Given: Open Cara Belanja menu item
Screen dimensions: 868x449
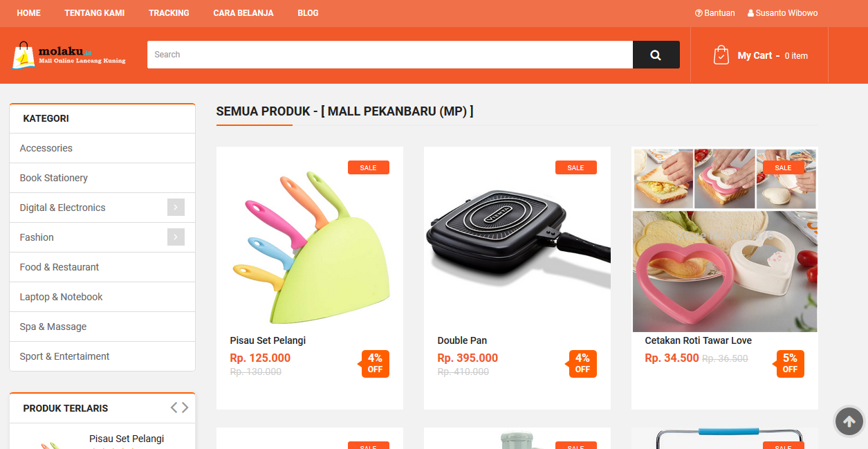Looking at the screenshot, I should (x=243, y=13).
